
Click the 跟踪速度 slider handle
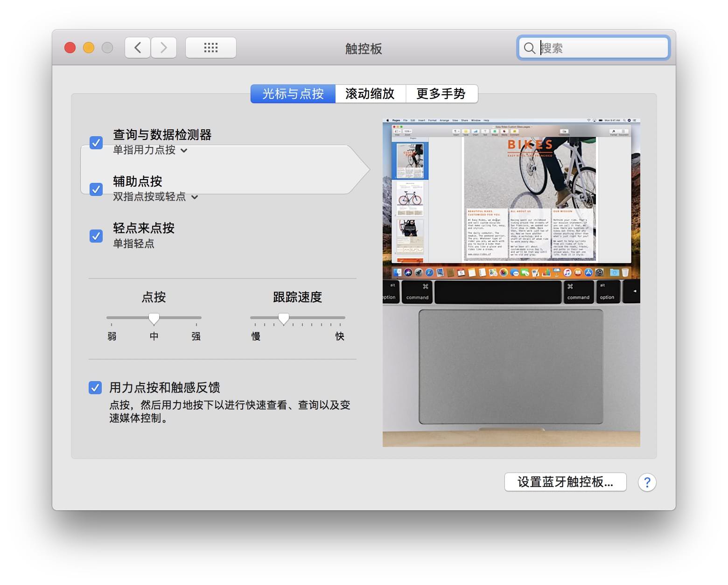tap(284, 319)
